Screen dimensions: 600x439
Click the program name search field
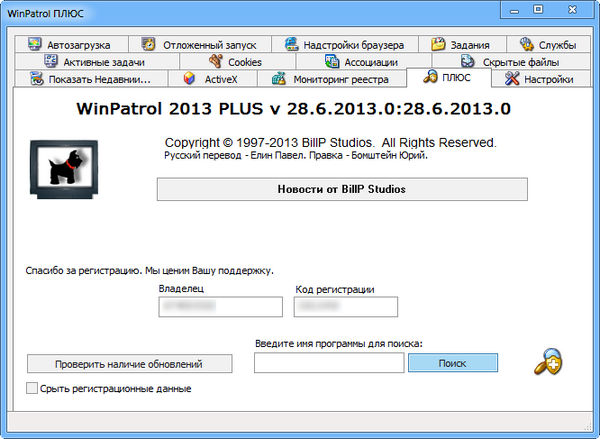tap(329, 363)
